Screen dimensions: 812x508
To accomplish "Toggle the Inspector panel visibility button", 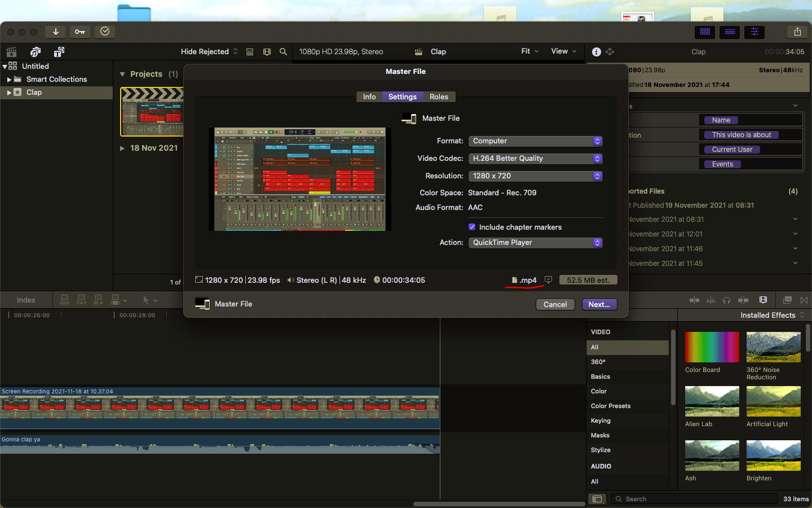I will point(754,32).
